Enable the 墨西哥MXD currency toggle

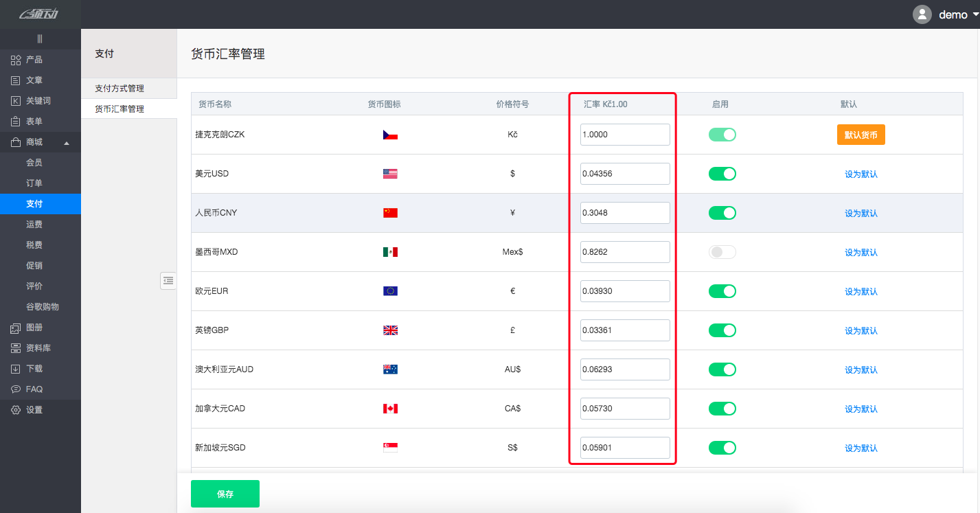point(722,252)
